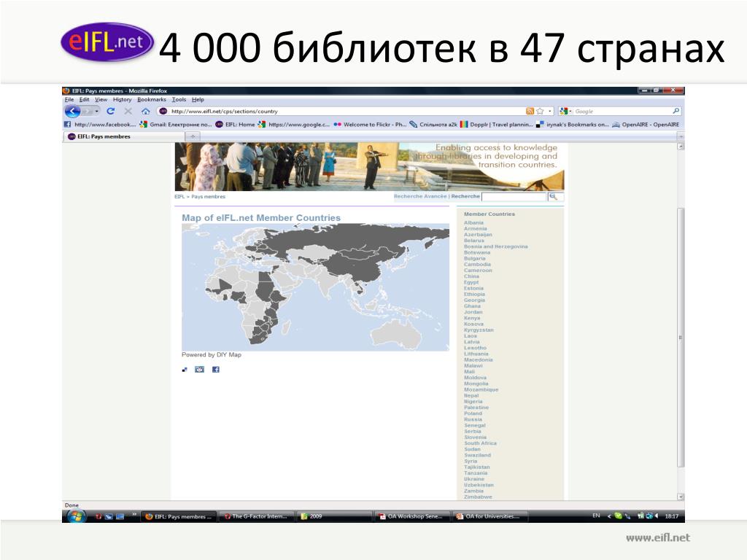Screen dimensions: 747x560
Task: Open the Albania country link
Action: (473, 223)
